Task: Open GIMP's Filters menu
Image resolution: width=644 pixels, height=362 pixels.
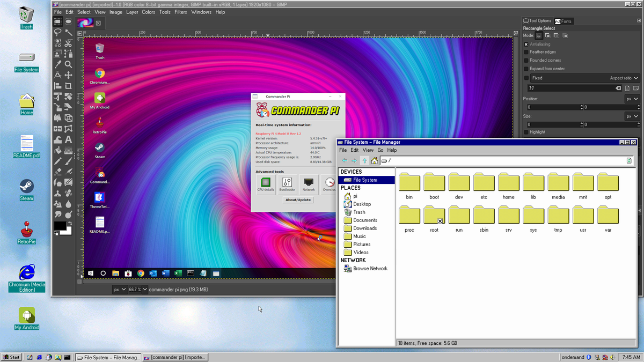Action: (180, 12)
